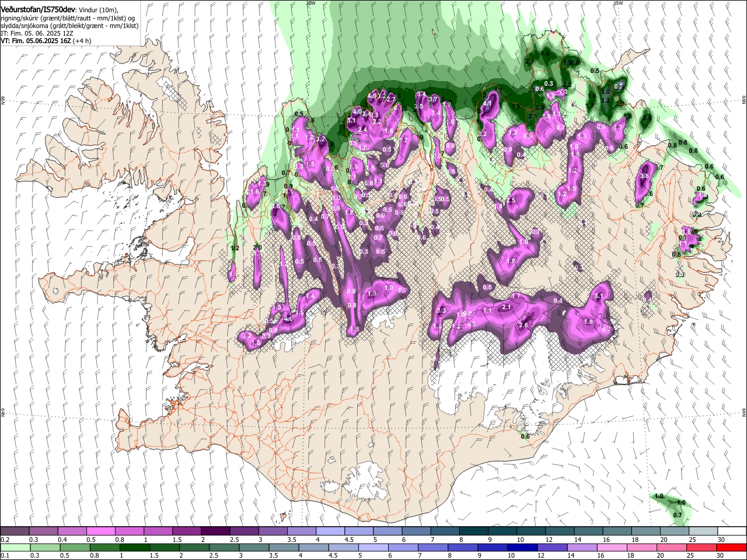Click the "IT: Fim. 05. 06. 2025 12Z" line
This screenshot has height=560, width=747.
pyautogui.click(x=36, y=33)
